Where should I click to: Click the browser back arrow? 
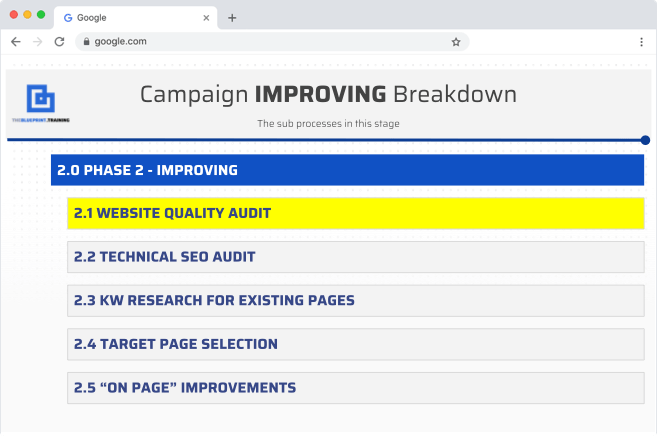tap(15, 42)
